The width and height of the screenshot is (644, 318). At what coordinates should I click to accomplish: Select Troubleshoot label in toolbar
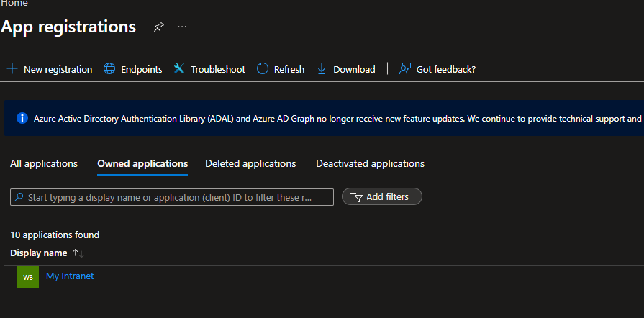point(218,70)
